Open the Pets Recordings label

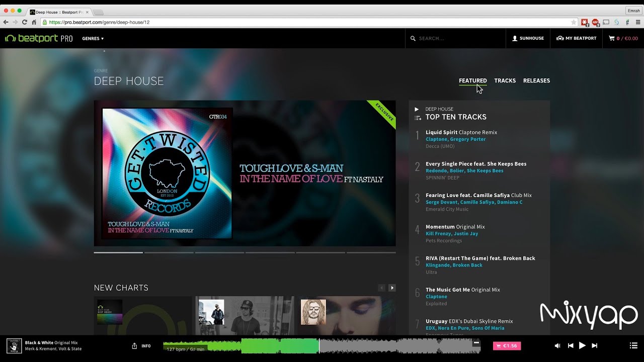(x=444, y=241)
